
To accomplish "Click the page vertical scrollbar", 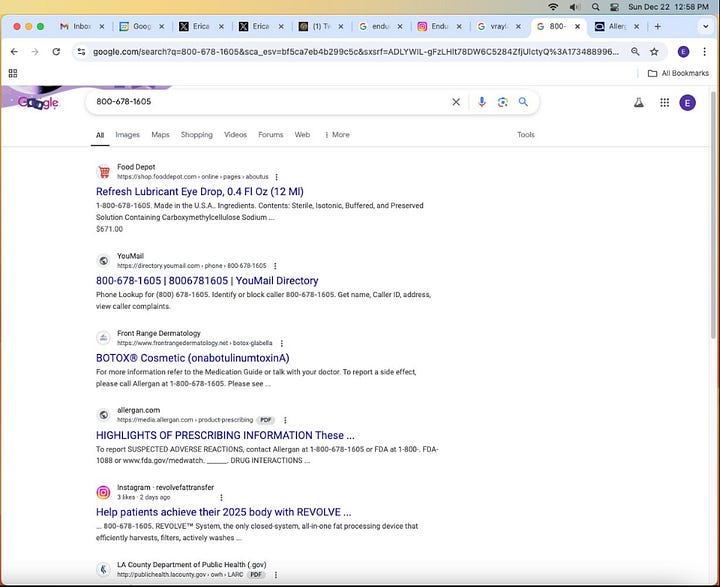I will 713,215.
